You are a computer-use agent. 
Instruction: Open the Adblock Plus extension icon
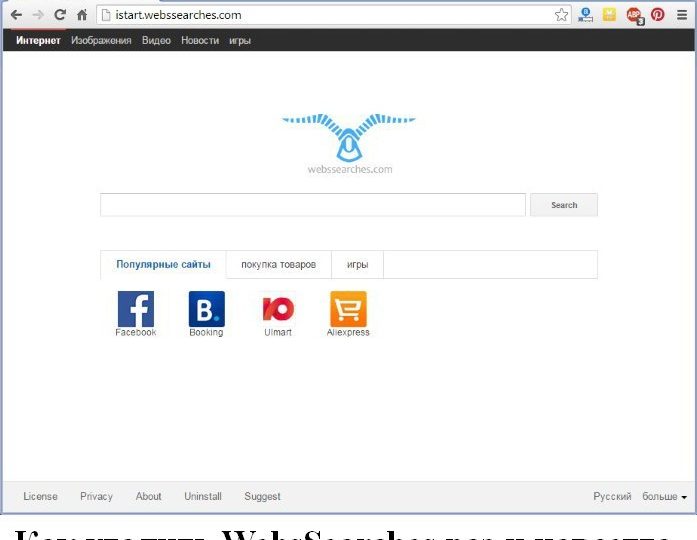click(x=634, y=16)
